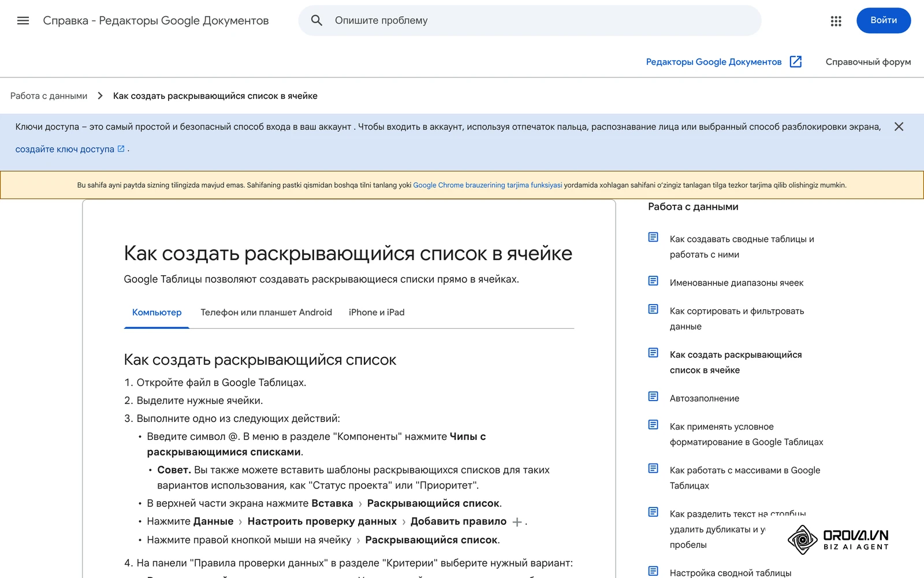Viewport: 924px width, 578px height.
Task: Click the external link icon beside Редакторы Google Документов
Action: click(796, 62)
